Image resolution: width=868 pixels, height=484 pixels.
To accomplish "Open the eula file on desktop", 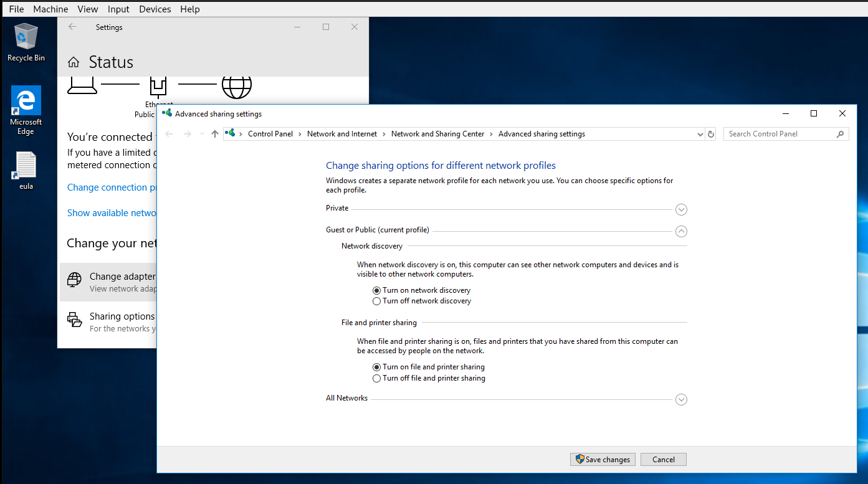I will [26, 166].
